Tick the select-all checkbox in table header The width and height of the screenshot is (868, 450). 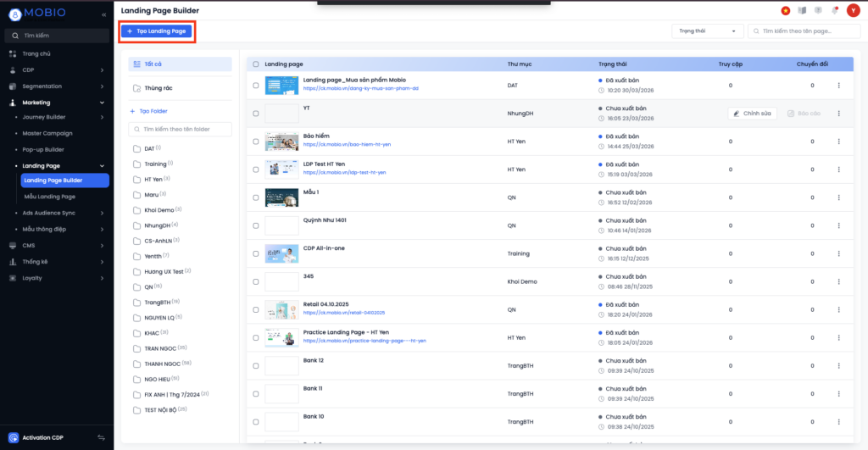(x=256, y=64)
